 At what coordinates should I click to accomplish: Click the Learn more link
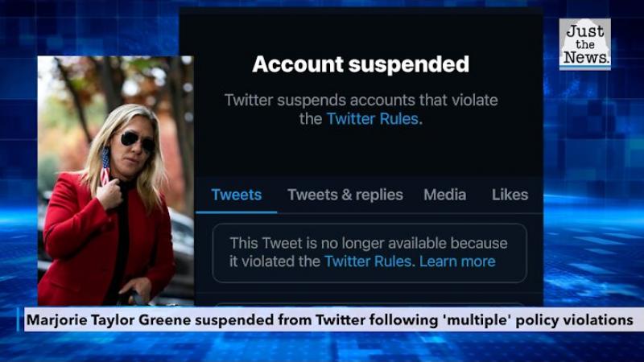(457, 261)
